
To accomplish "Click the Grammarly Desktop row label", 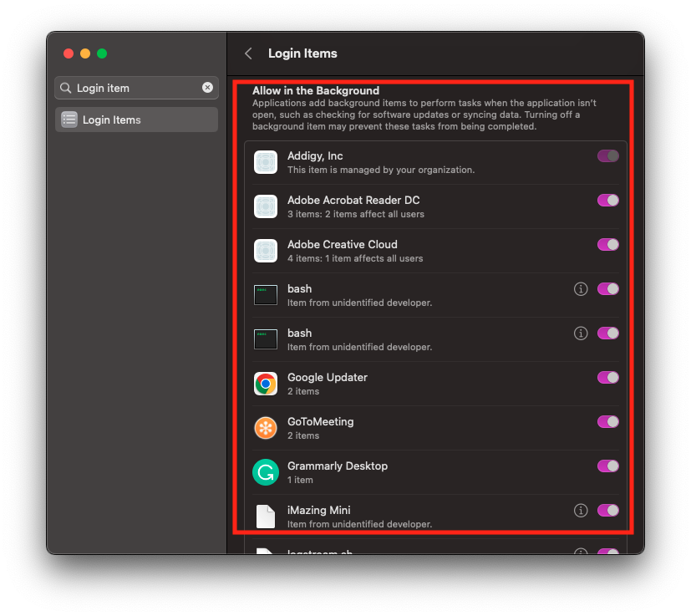I will point(338,466).
